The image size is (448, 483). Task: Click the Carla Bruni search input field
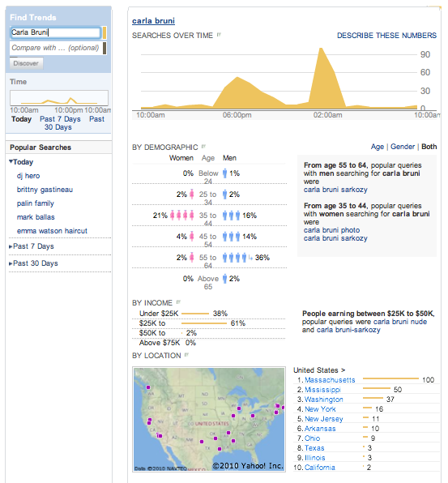pos(56,32)
